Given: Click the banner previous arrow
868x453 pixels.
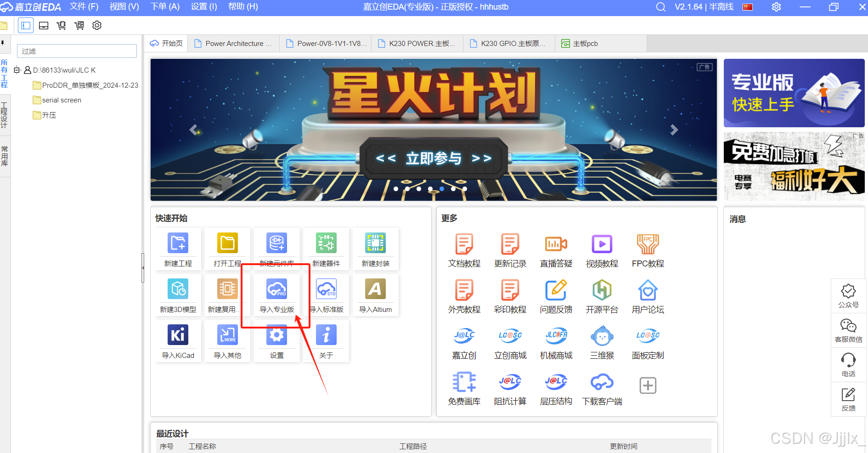Looking at the screenshot, I should 194,130.
